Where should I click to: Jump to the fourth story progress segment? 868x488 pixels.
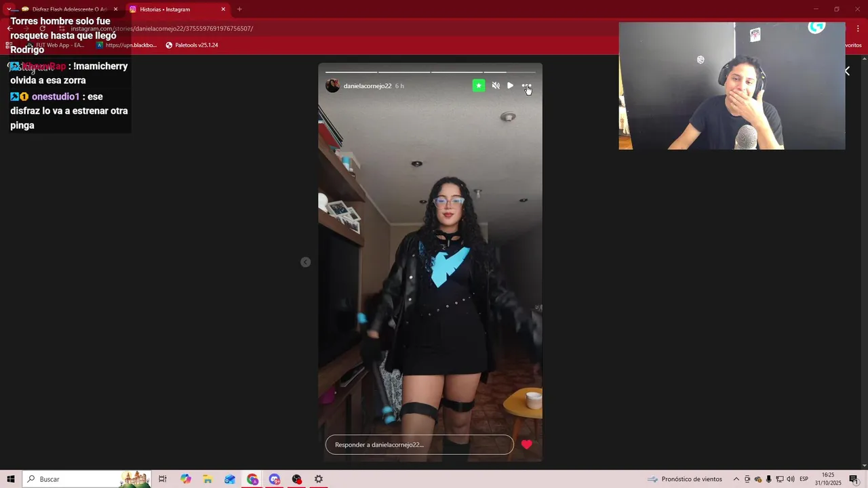tap(509, 71)
